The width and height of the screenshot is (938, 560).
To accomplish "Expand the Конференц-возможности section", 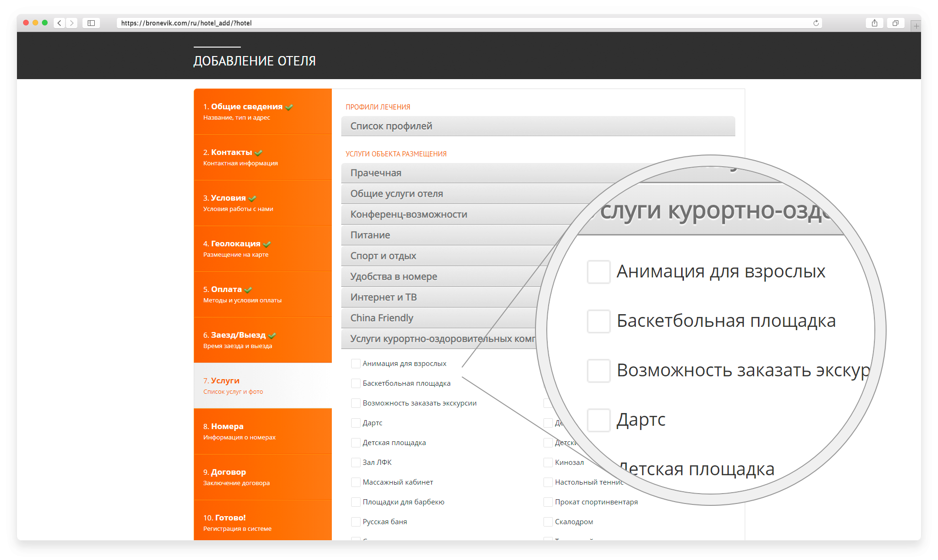I will coord(462,214).
